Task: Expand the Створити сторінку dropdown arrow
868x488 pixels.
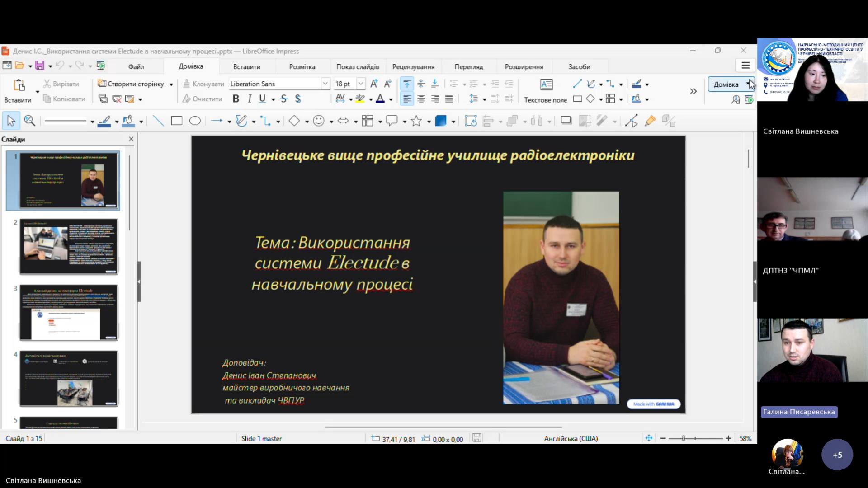Action: click(171, 84)
